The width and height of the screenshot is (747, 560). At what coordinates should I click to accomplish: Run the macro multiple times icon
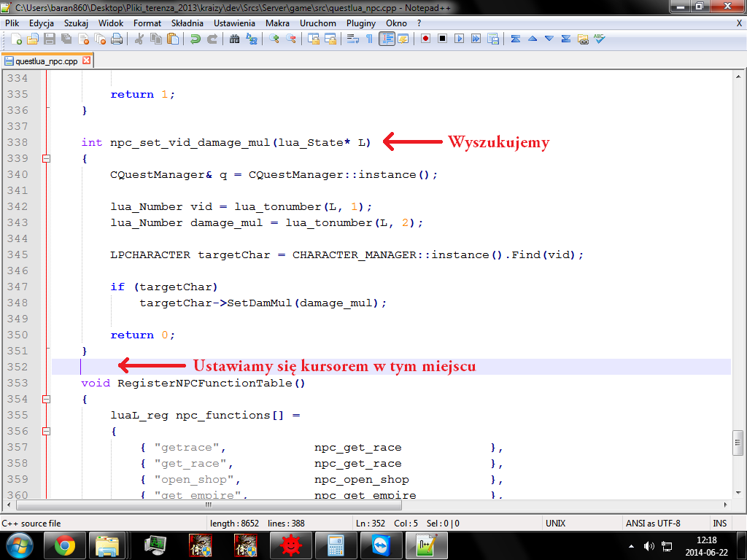tap(476, 39)
